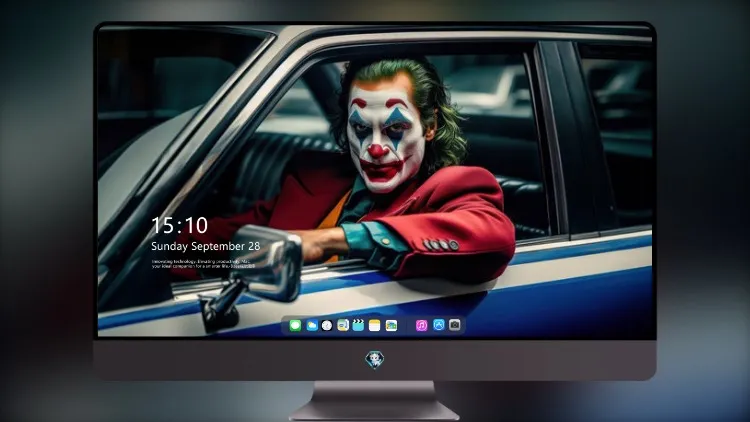Click the 15:10 clock widget
Screen dimensions: 750x422
click(x=179, y=225)
